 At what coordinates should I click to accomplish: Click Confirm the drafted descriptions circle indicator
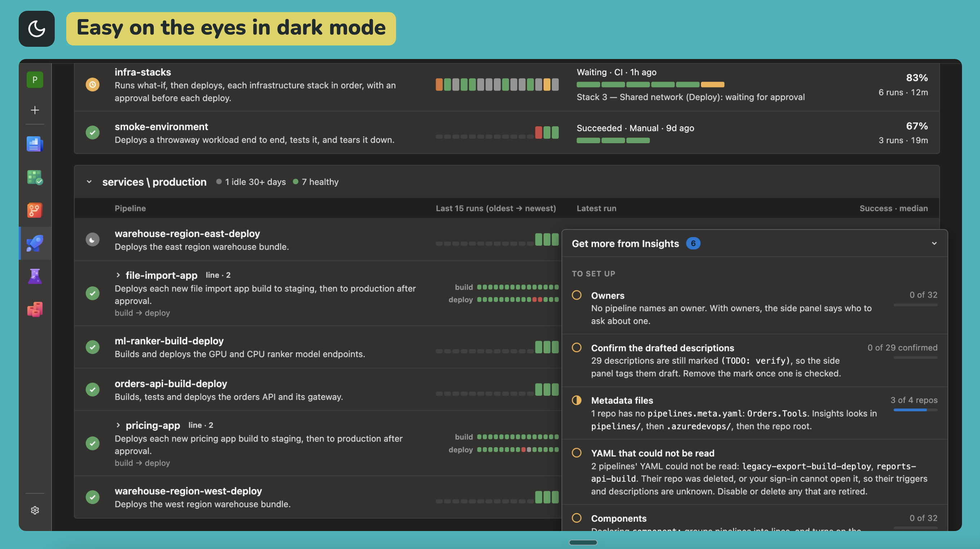(x=577, y=348)
